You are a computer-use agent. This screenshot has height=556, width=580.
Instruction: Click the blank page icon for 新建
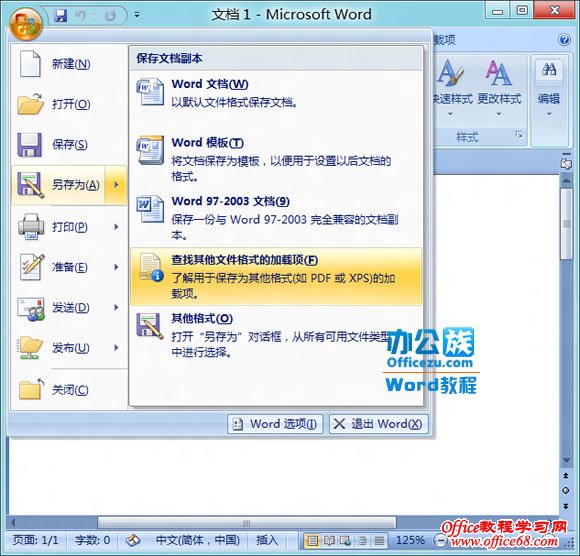(x=30, y=64)
